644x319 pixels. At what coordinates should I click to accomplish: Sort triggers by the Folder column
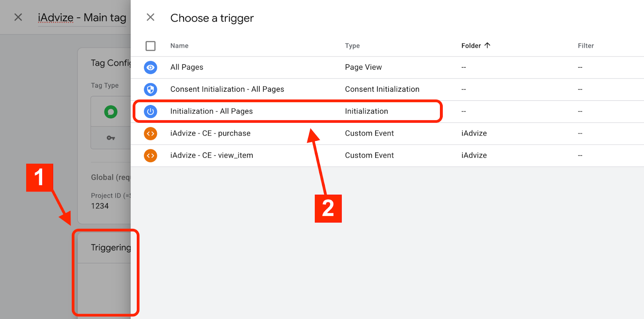click(x=471, y=46)
